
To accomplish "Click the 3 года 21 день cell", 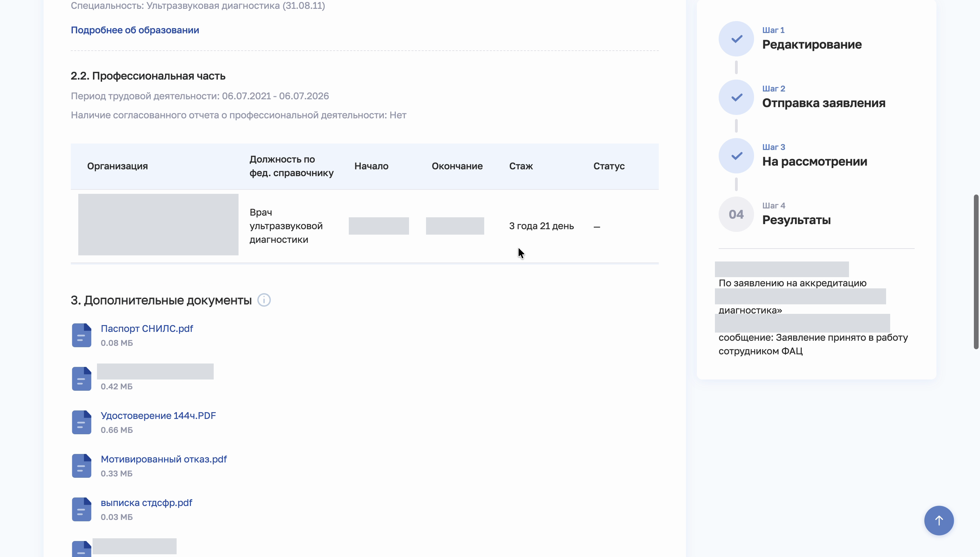I will 541,226.
